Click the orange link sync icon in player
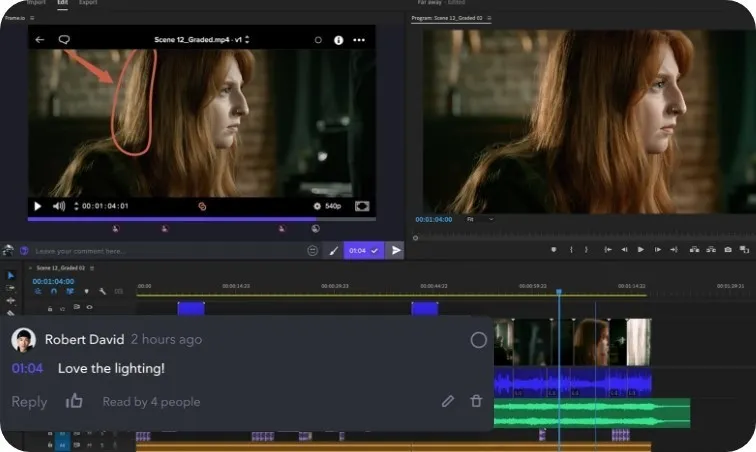The height and width of the screenshot is (452, 756). 202,206
